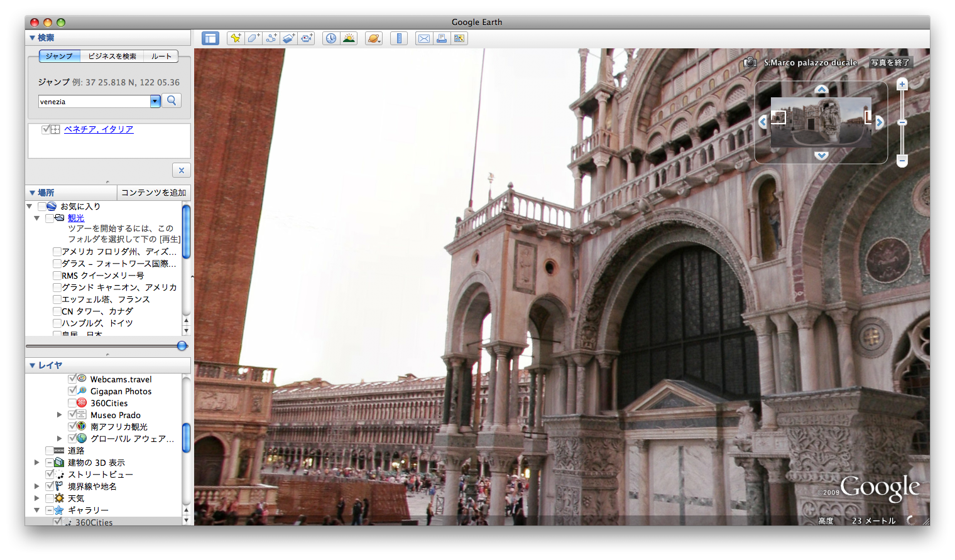Viewport: 955px width, 560px height.
Task: Expand the グローバル アウェア layer
Action: coord(60,438)
